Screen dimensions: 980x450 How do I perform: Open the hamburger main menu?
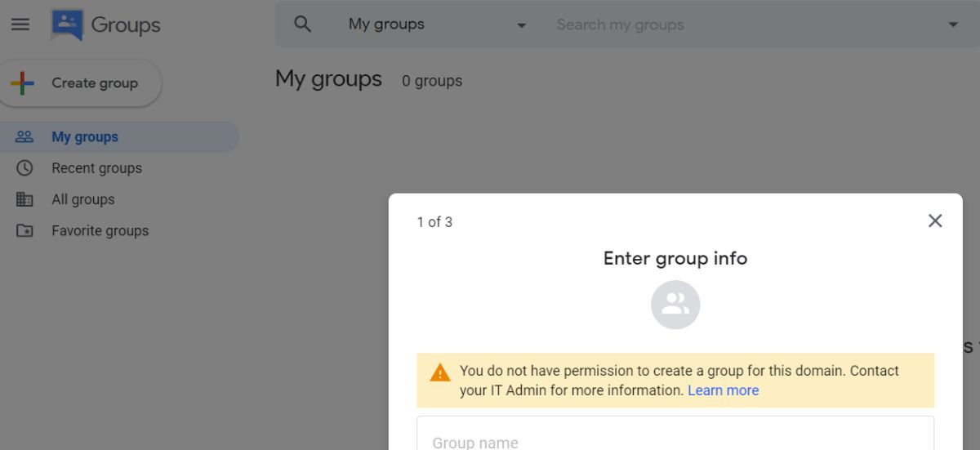click(20, 25)
